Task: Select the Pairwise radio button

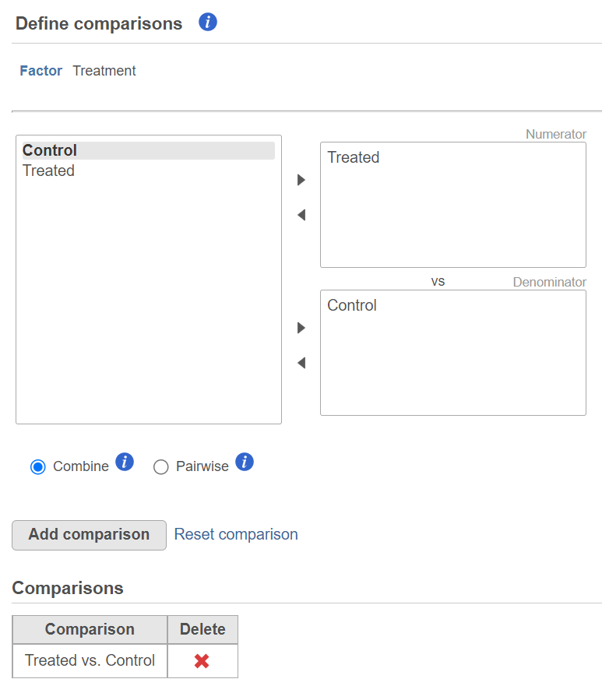Action: click(x=160, y=467)
